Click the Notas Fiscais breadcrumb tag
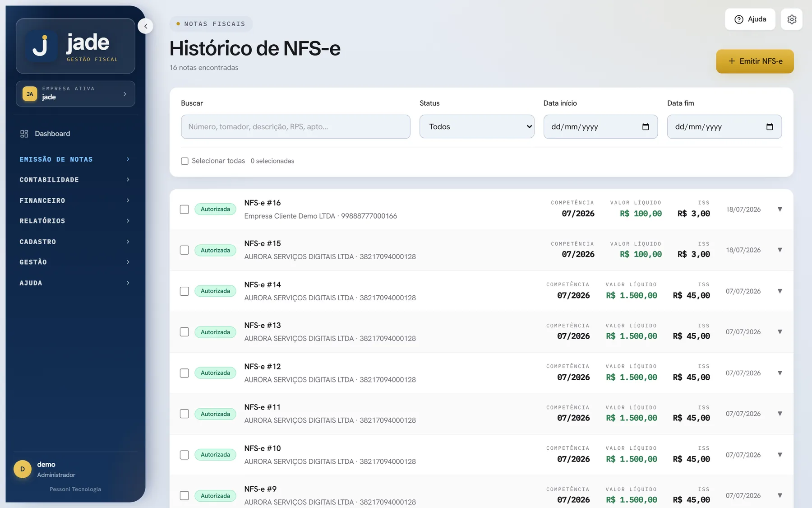Image resolution: width=812 pixels, height=508 pixels. pyautogui.click(x=211, y=24)
